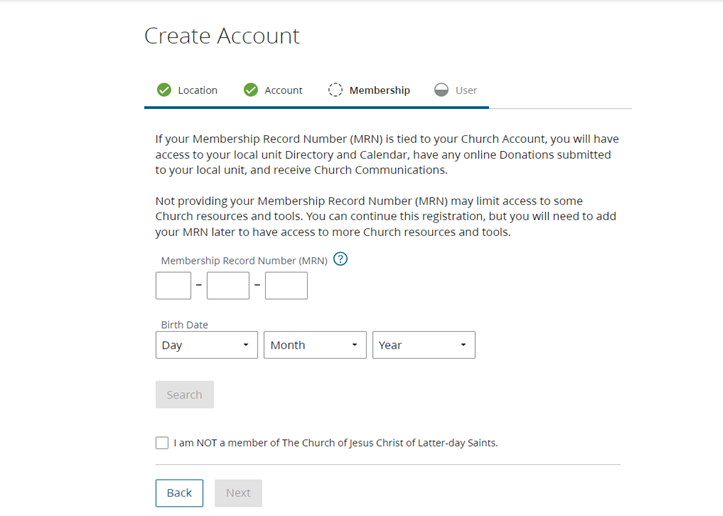Click the Create Account page heading

pyautogui.click(x=222, y=36)
